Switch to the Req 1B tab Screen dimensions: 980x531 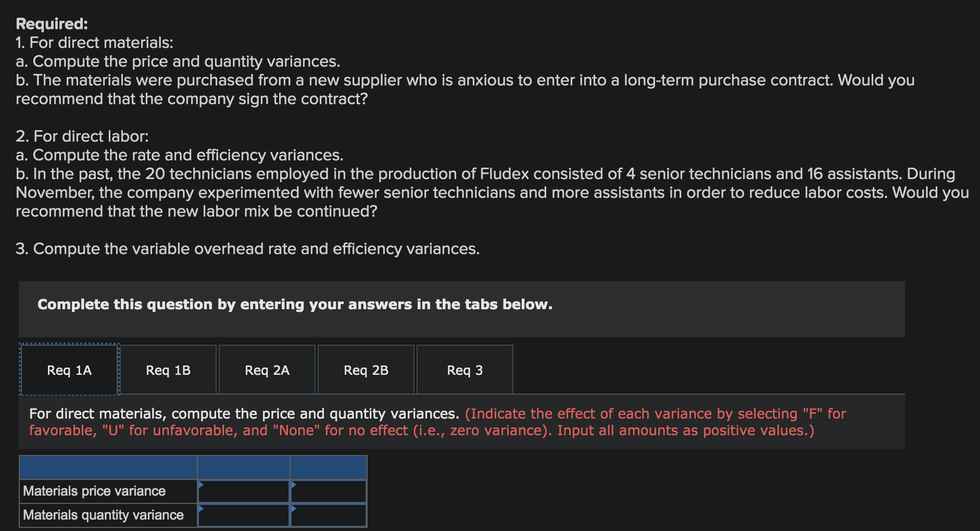[x=168, y=370]
